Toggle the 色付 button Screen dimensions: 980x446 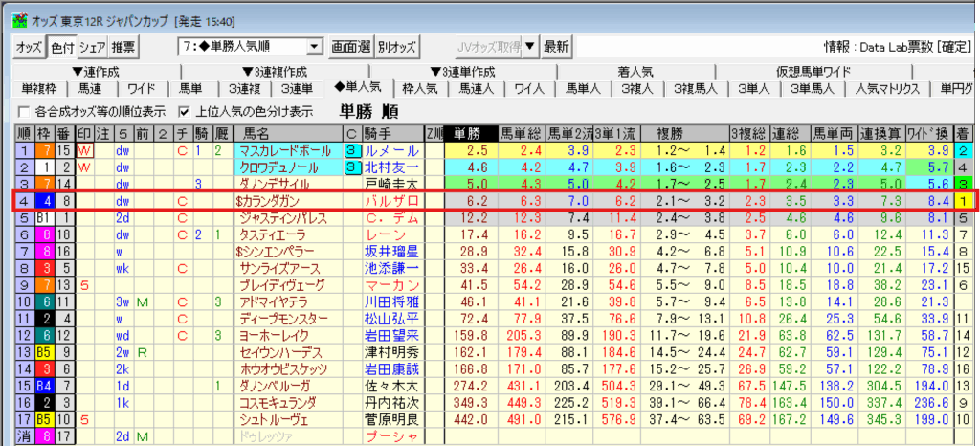tap(61, 46)
